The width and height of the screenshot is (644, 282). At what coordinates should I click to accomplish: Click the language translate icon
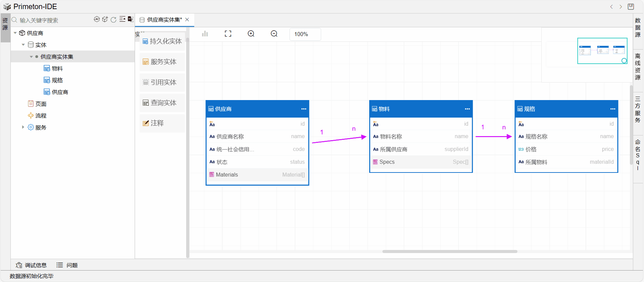131,19
